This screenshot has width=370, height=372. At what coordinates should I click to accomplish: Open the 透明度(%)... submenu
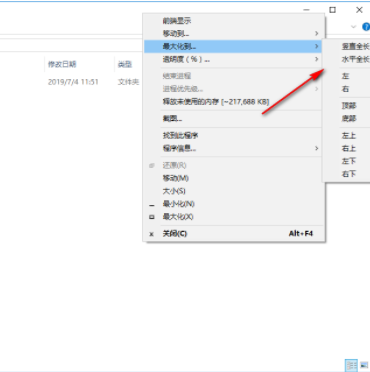click(x=233, y=59)
